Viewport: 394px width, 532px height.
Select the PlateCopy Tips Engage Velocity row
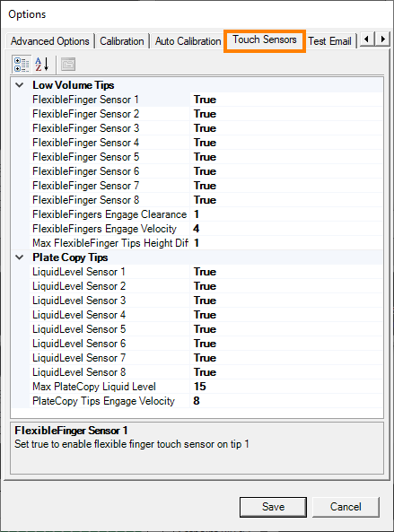206,401
